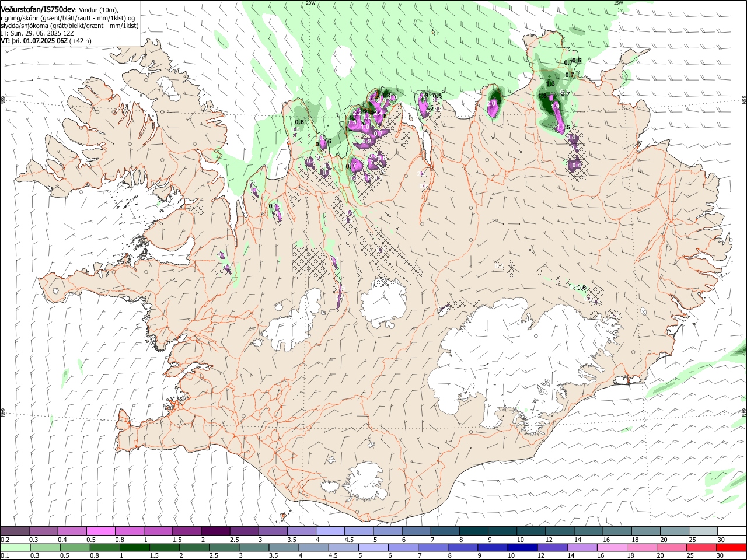Select the '(+42 h)' forecast offset text

click(81, 41)
